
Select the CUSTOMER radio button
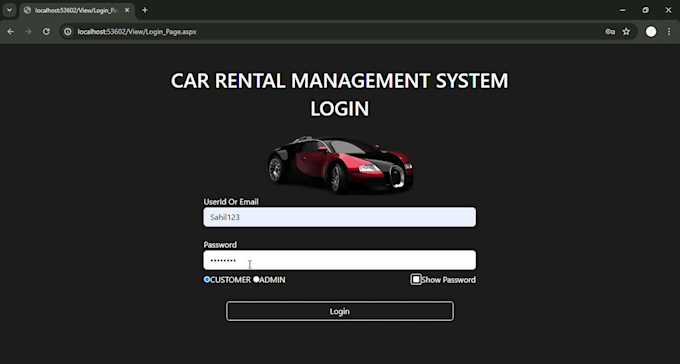click(x=207, y=279)
